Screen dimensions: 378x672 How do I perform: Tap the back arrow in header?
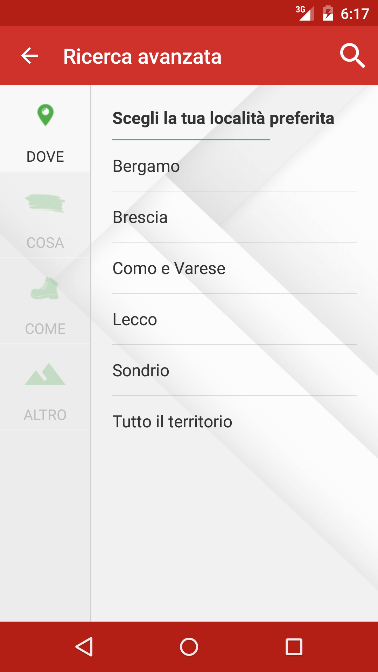point(30,56)
